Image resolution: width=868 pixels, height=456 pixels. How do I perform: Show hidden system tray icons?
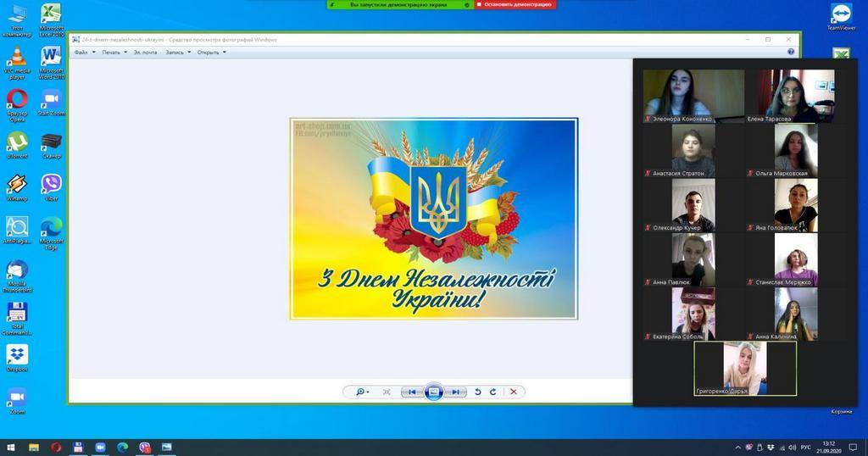point(738,448)
